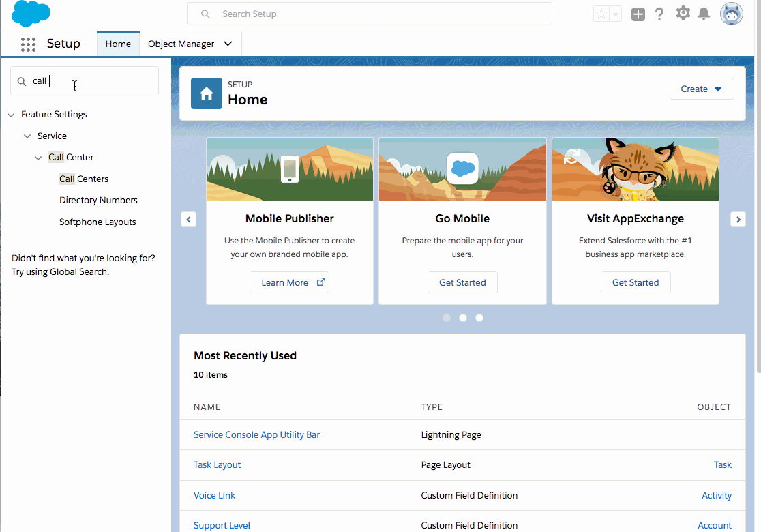The width and height of the screenshot is (761, 532).
Task: Click Get Started under Go Mobile
Action: [x=462, y=282]
